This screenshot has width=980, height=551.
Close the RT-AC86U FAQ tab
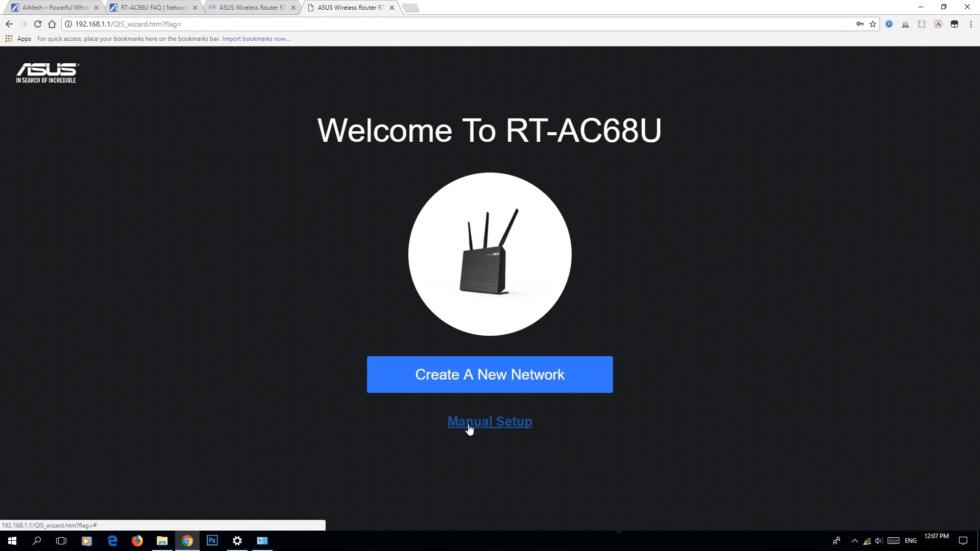tap(195, 8)
